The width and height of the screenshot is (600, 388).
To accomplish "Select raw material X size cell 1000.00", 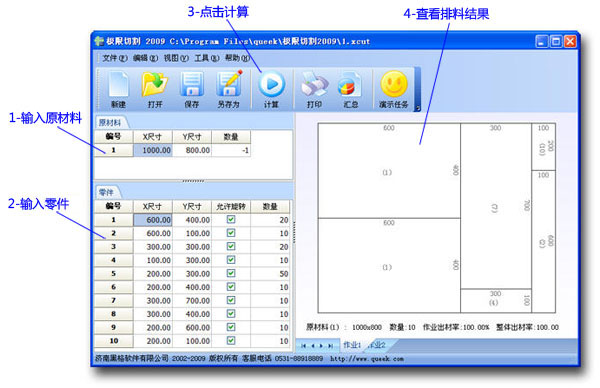I will pos(153,150).
